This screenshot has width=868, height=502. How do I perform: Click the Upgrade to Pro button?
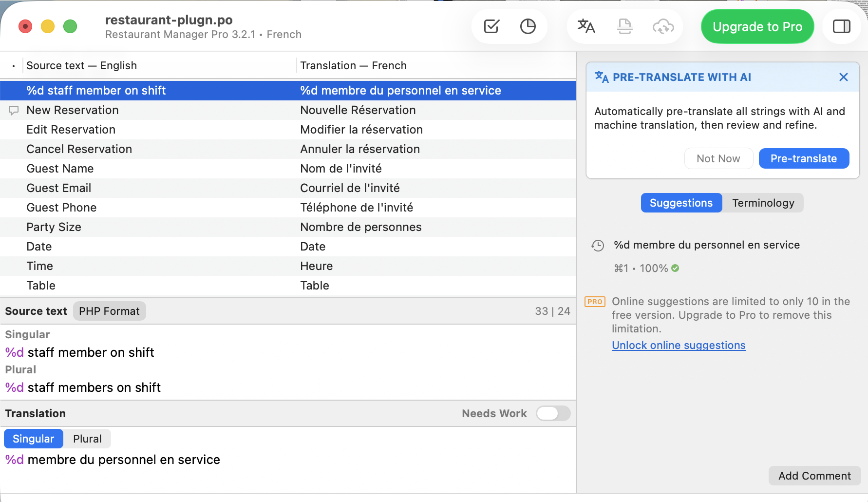point(757,26)
